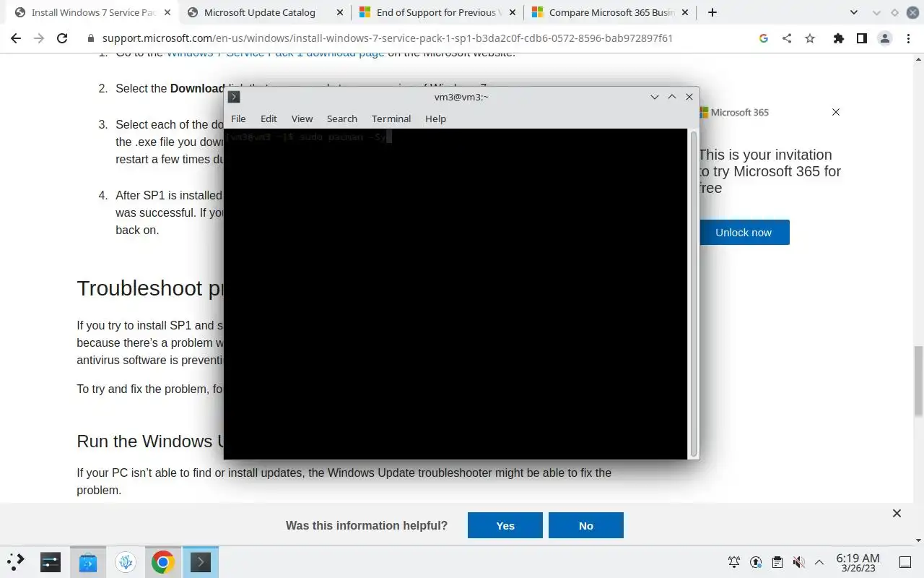Toggle Chrome side panel

(861, 38)
